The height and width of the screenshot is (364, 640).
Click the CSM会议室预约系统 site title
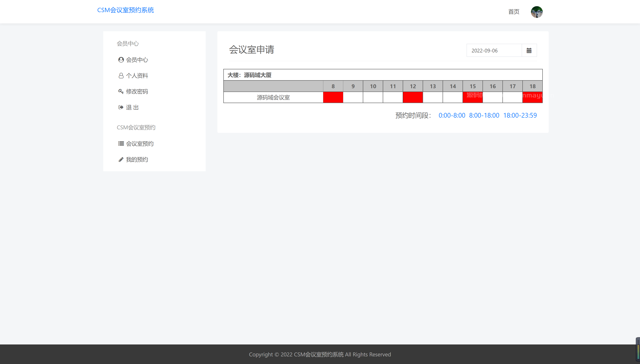click(125, 10)
